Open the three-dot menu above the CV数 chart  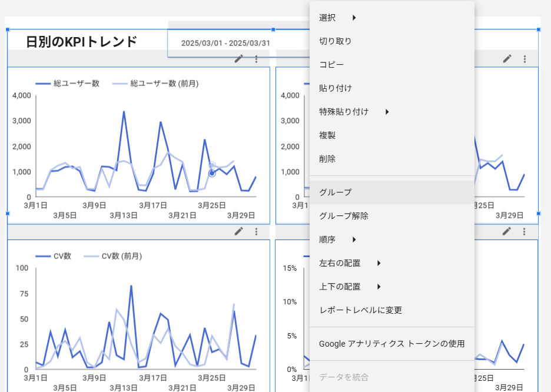click(256, 231)
